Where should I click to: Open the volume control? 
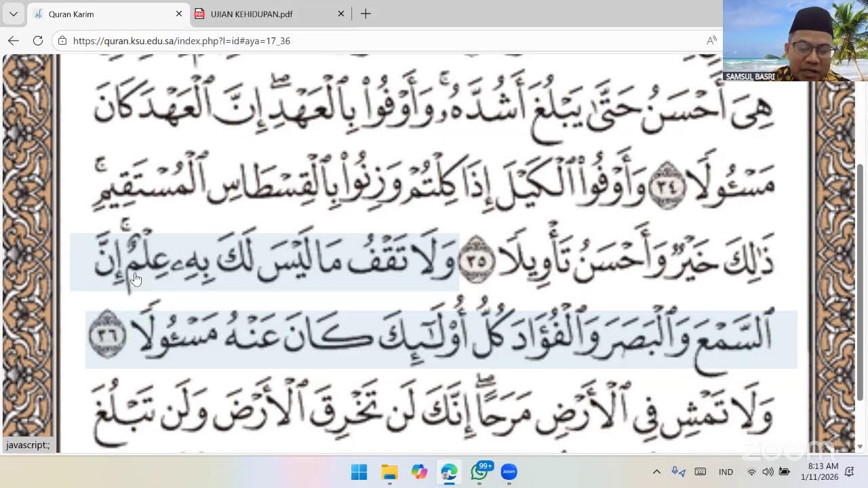point(768,472)
